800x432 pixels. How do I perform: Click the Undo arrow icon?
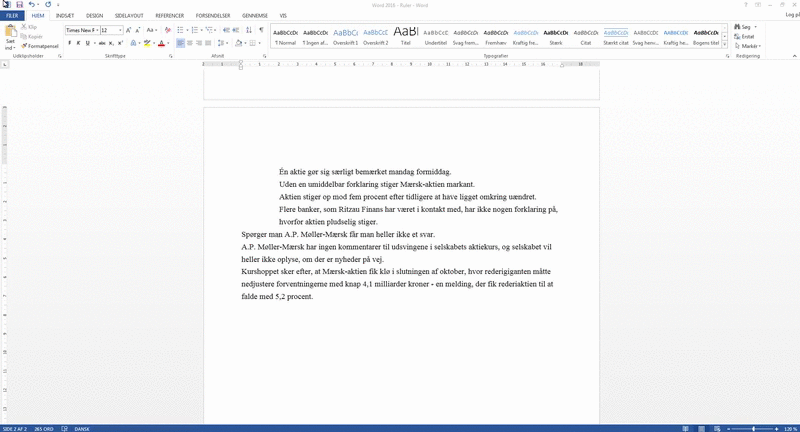[x=32, y=5]
